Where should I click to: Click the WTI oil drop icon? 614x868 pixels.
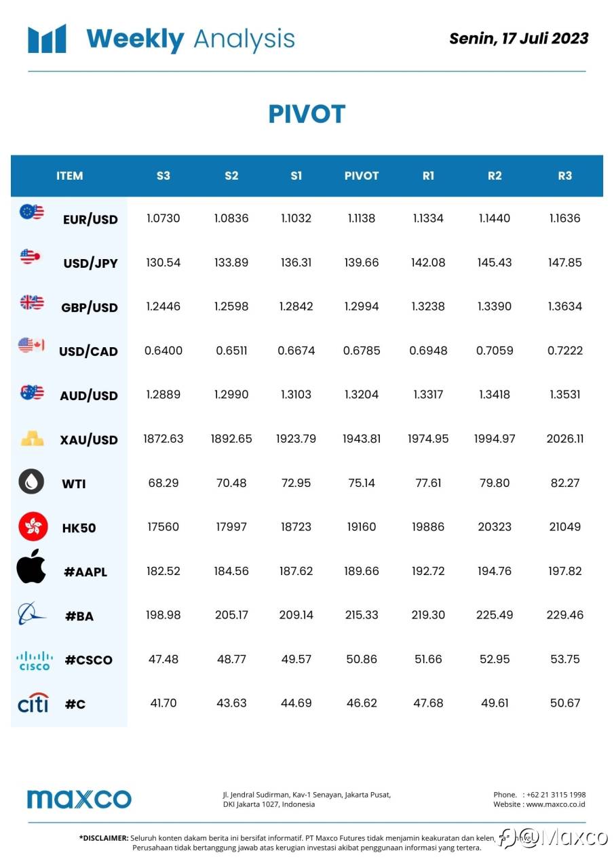31,481
